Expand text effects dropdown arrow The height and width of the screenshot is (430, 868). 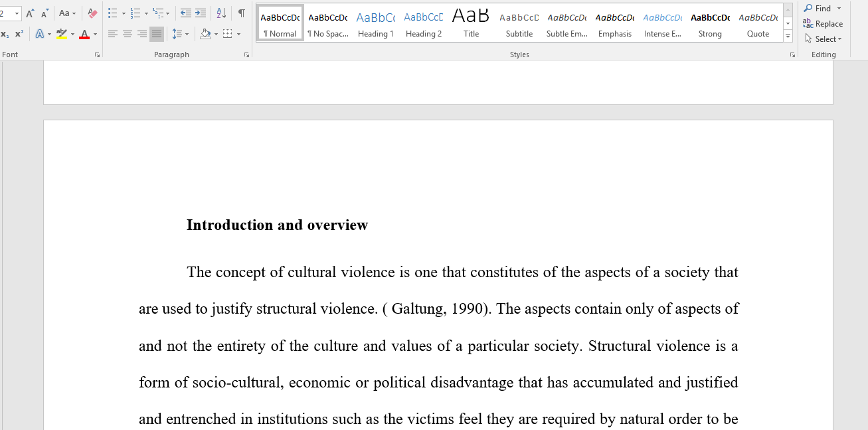click(50, 34)
